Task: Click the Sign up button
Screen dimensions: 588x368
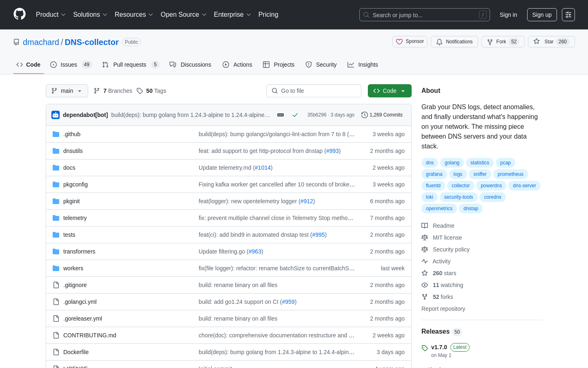Action: tap(542, 15)
